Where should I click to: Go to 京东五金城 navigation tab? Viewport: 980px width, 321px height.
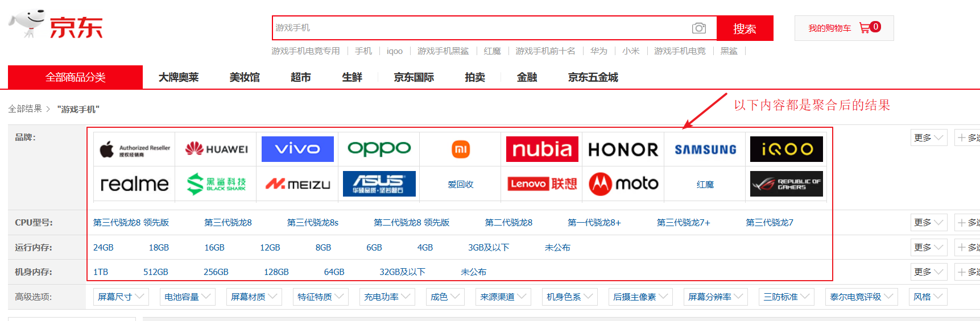click(x=593, y=77)
